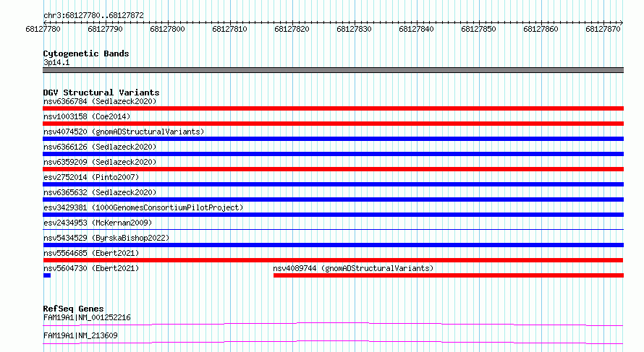644x352 pixels.
Task: Click the blue bar under nsv6366126
Action: [333, 154]
